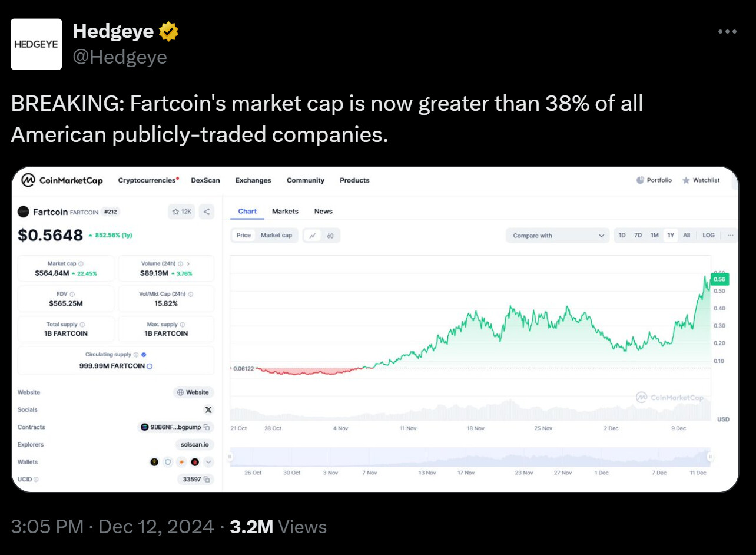Image resolution: width=756 pixels, height=555 pixels.
Task: Open the Cryptocurrencies menu
Action: pyautogui.click(x=148, y=180)
